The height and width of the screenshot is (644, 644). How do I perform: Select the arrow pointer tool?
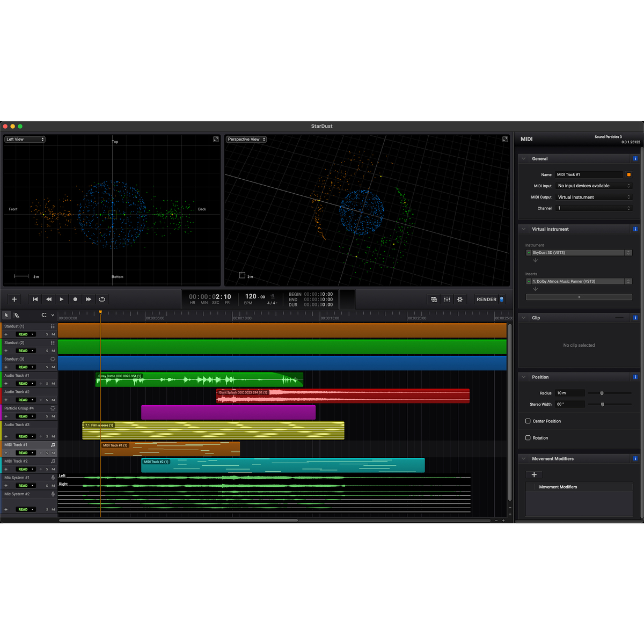(x=6, y=315)
